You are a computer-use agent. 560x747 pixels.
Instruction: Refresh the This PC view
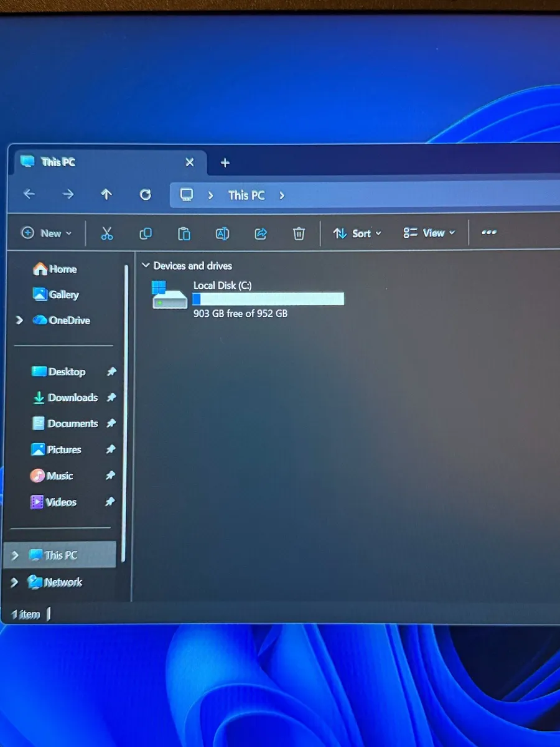click(145, 195)
